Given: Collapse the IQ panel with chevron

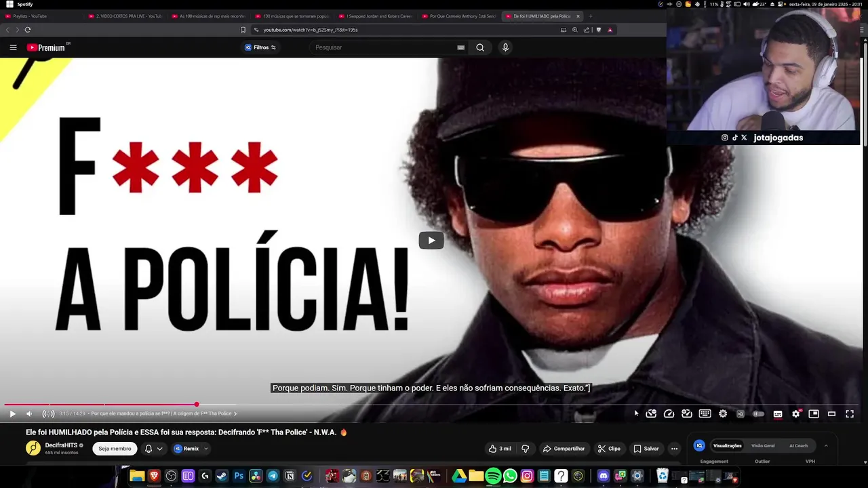Looking at the screenshot, I should point(826,446).
